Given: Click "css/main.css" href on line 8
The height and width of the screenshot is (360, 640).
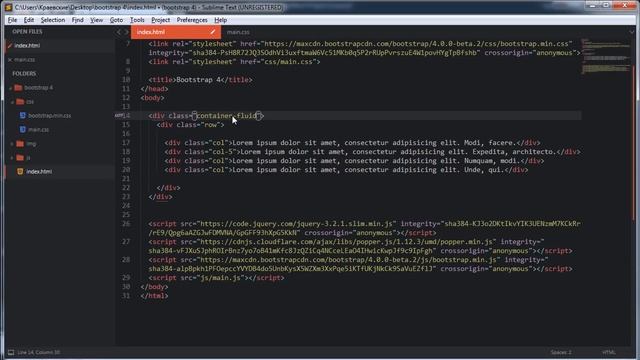Looking at the screenshot, I should tap(288, 62).
